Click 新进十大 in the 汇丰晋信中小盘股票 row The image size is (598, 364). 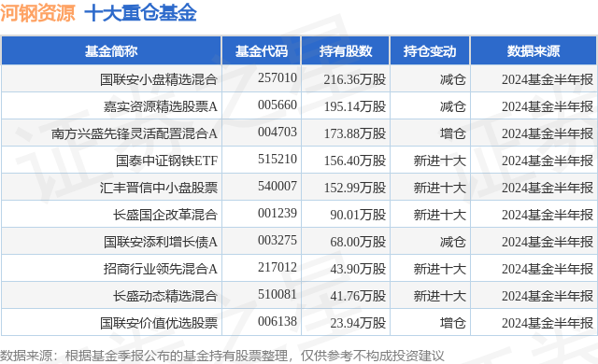coord(440,188)
